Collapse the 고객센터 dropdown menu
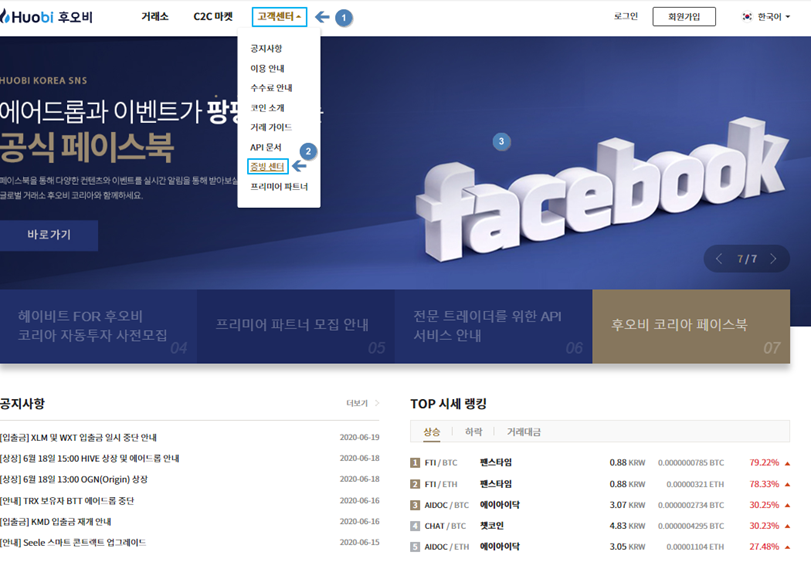Viewport: 811px width, 562px height. 279,17
